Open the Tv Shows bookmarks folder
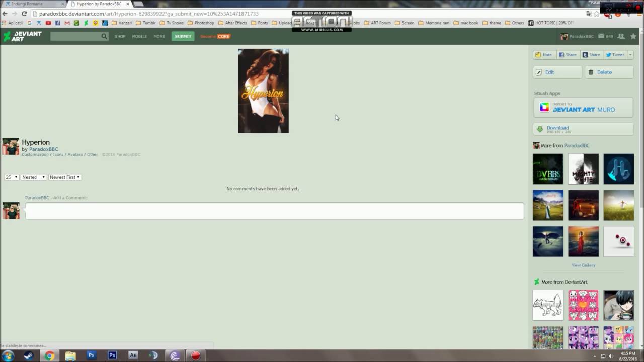The height and width of the screenshot is (362, 644). (172, 23)
